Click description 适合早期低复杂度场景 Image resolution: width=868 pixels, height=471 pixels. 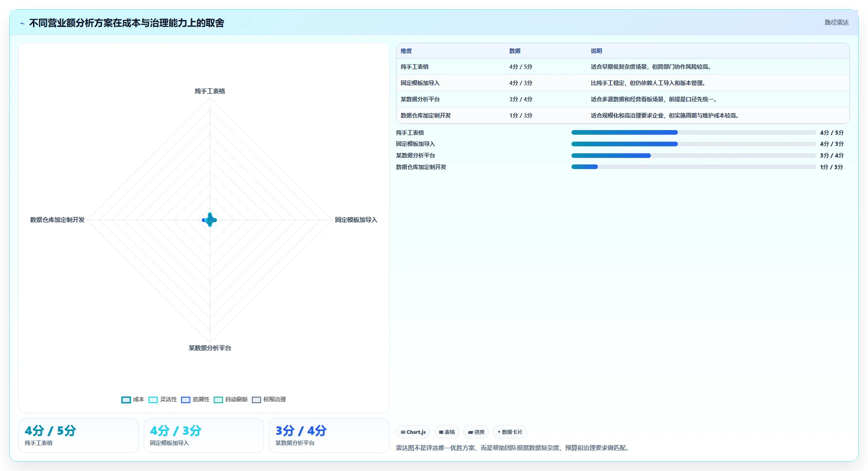point(651,67)
